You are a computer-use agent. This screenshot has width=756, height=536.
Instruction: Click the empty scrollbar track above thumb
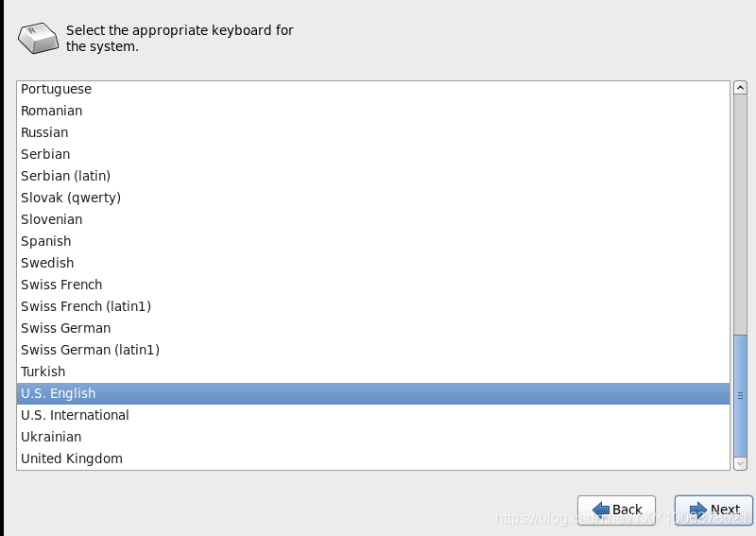tap(740, 215)
